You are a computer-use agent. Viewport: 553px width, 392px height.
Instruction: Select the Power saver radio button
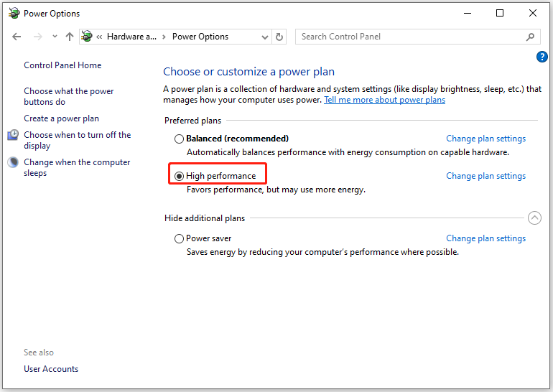tap(179, 238)
